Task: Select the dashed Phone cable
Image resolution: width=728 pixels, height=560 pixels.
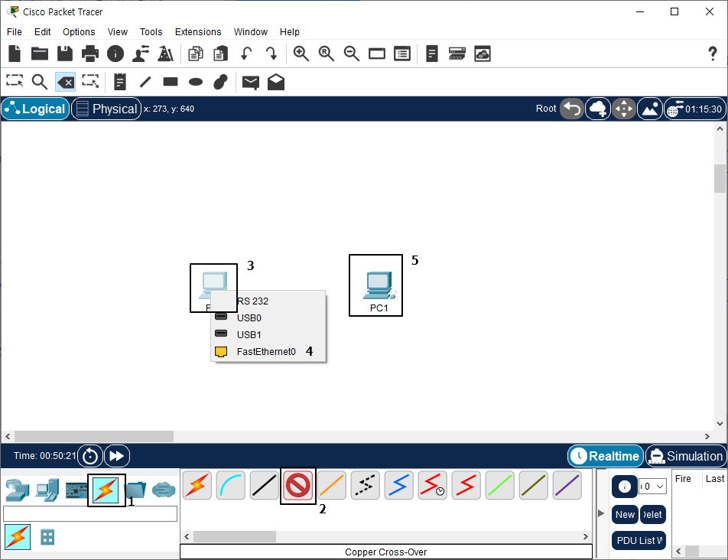Action: [365, 485]
